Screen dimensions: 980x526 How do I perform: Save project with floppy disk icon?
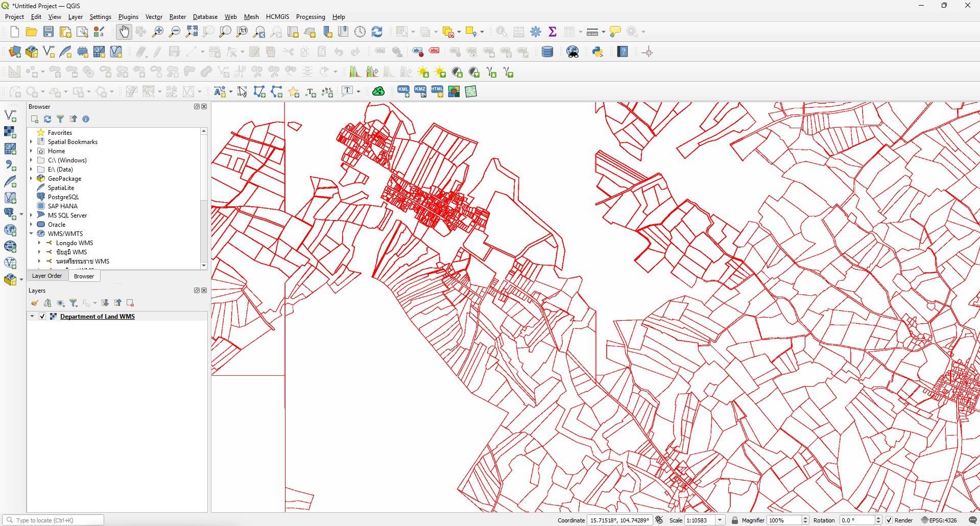(48, 32)
